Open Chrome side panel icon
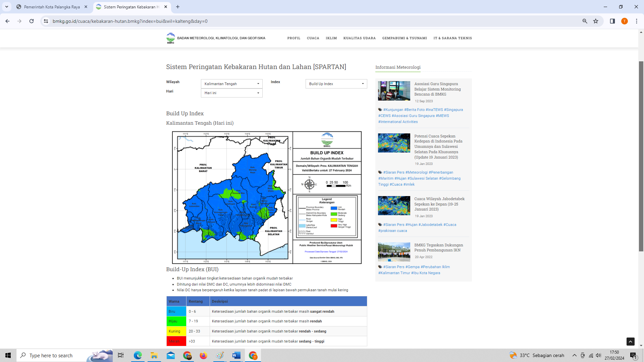Screen dimensions: 644x362 612,21
